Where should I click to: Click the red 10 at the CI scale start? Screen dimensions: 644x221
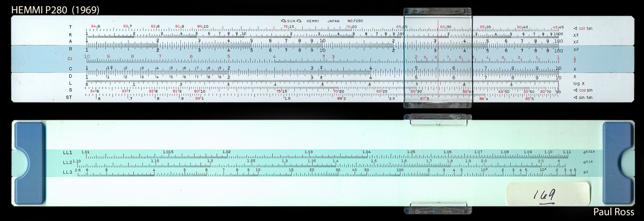pos(87,57)
